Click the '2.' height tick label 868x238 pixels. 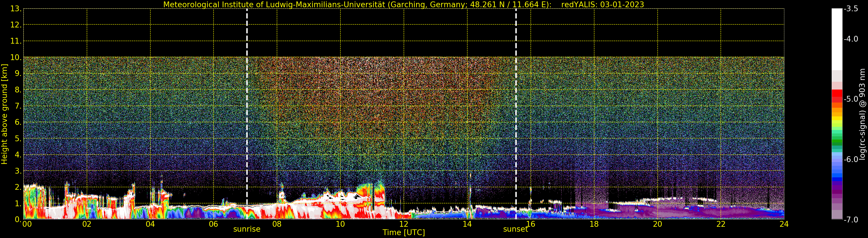18,187
